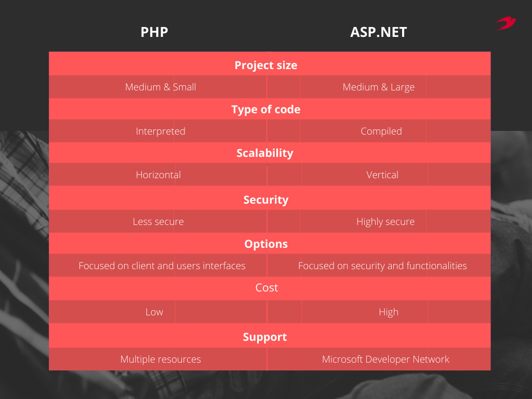
Task: Click the Cost row header
Action: pyautogui.click(x=267, y=288)
